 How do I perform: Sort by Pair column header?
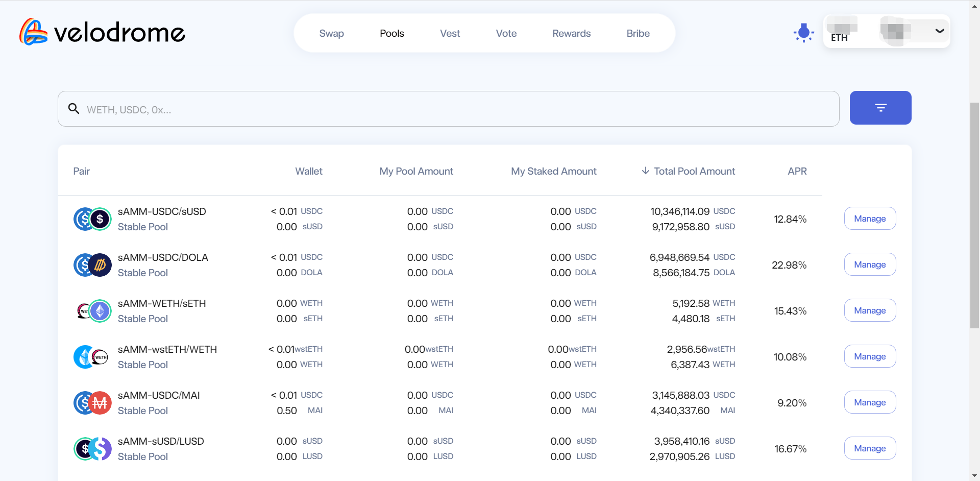81,171
